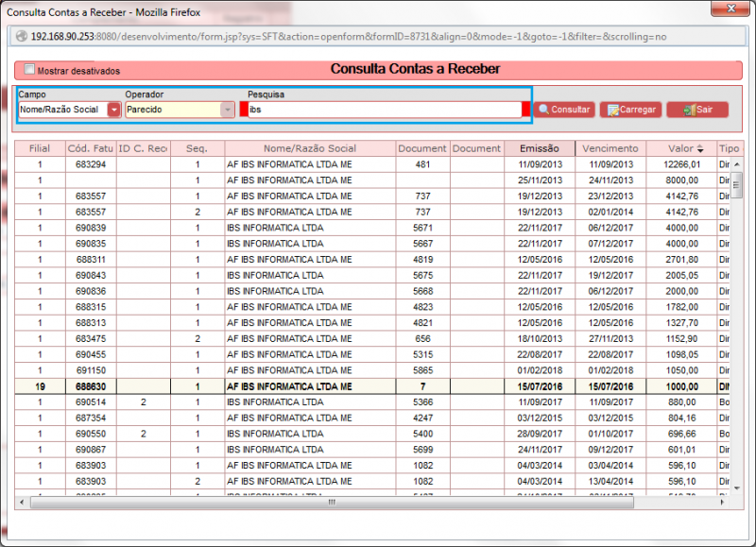Viewport: 756px width, 547px height.
Task: Sort by the Emissão column header
Action: tap(540, 148)
